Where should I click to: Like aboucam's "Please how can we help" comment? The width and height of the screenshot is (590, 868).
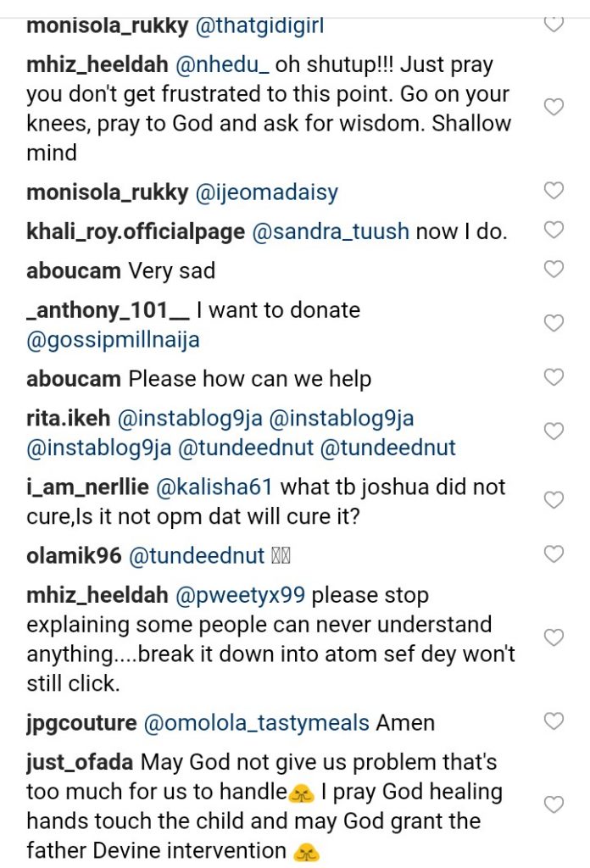pos(554,377)
